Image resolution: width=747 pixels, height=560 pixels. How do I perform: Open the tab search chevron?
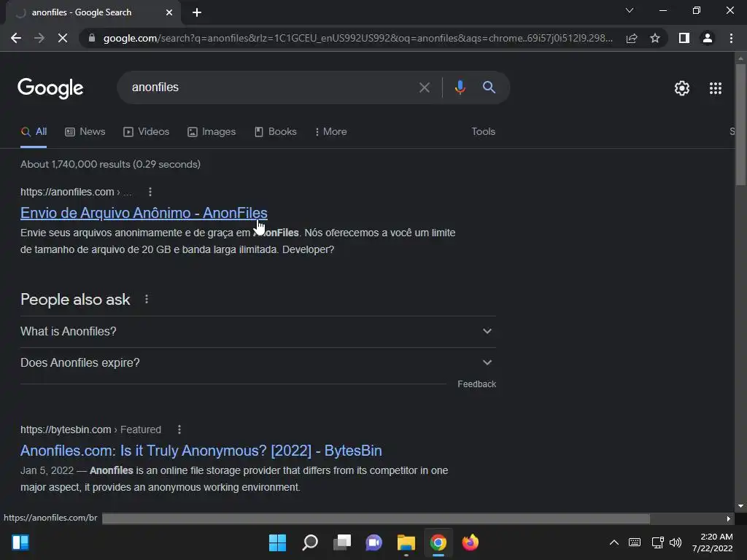click(x=630, y=10)
